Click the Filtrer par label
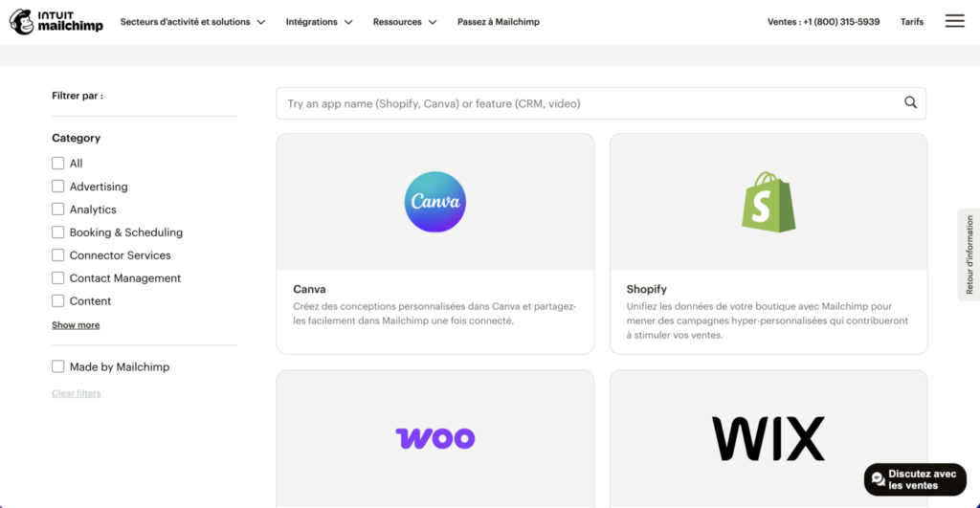980x508 pixels. click(78, 96)
